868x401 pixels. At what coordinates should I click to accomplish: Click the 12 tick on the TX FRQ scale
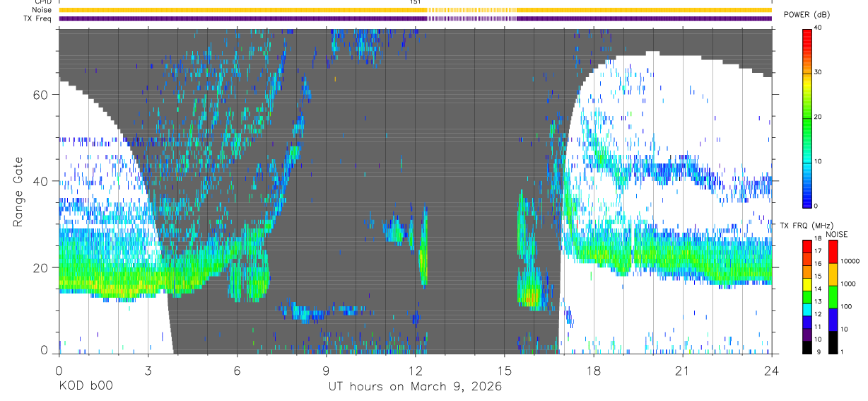click(x=819, y=314)
